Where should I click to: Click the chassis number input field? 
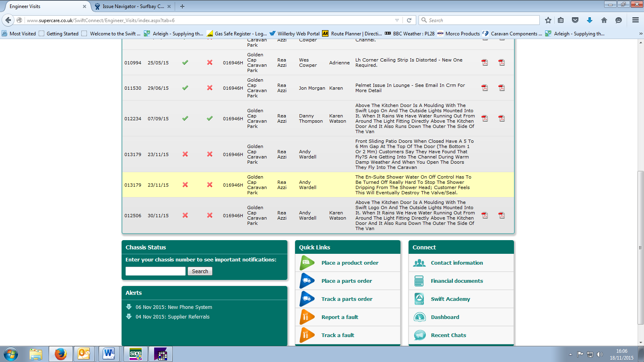(x=155, y=271)
